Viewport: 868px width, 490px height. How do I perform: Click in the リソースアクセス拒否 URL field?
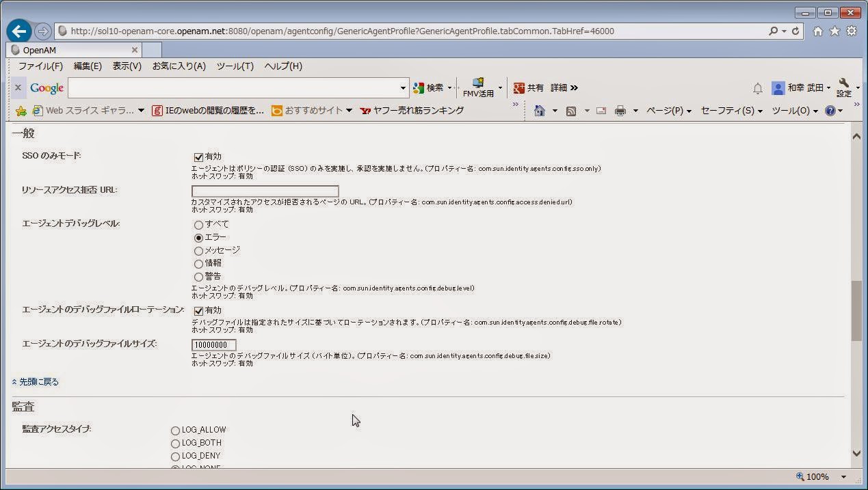coord(265,191)
